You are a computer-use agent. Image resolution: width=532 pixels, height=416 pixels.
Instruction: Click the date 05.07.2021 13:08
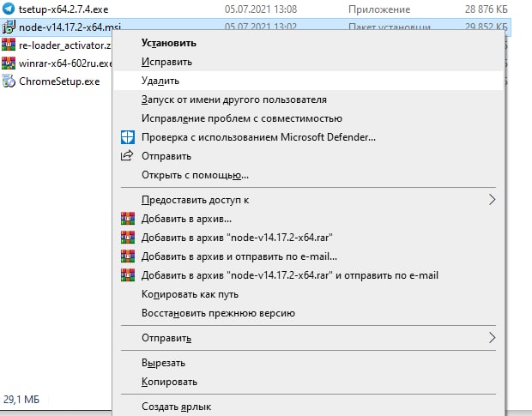pos(261,9)
